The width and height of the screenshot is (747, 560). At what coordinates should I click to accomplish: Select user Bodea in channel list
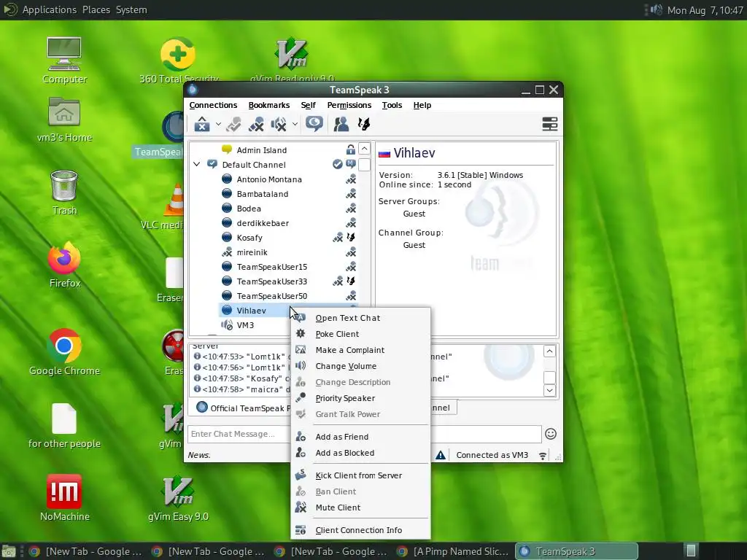(249, 209)
